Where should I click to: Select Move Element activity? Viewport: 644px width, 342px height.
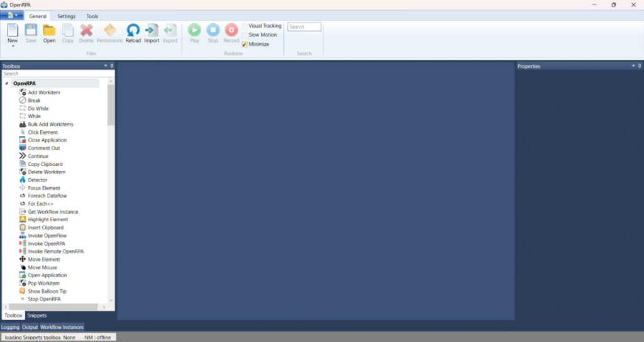coord(40,260)
